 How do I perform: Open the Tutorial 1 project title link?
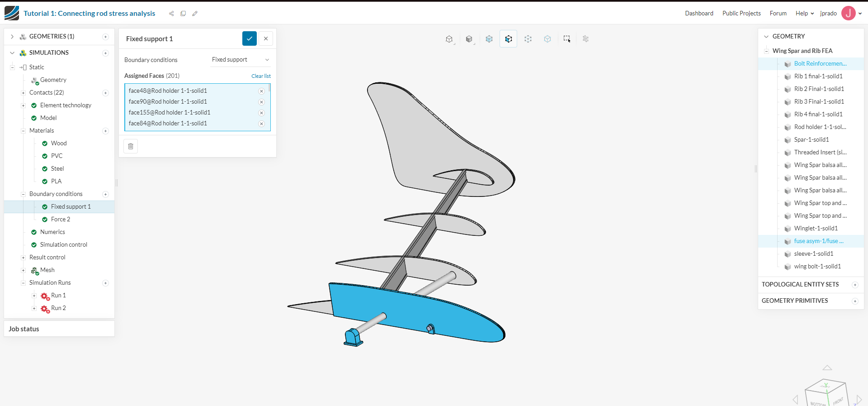tap(90, 14)
